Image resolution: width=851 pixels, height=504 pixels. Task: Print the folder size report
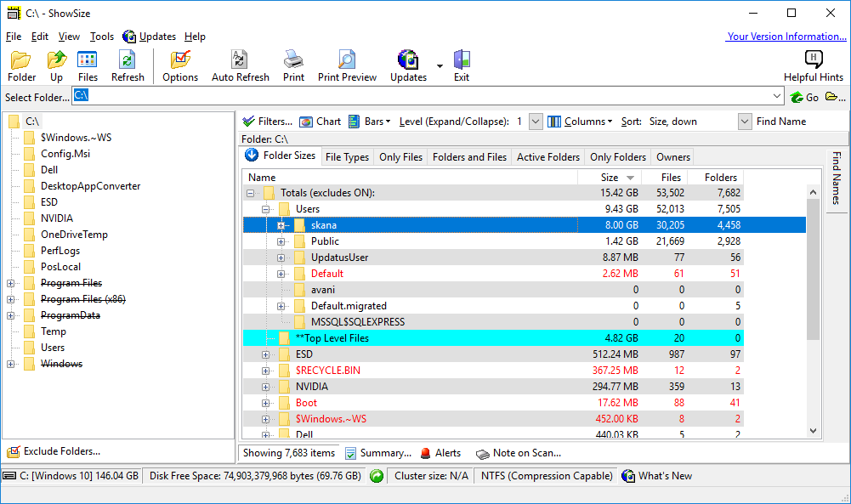(x=293, y=66)
